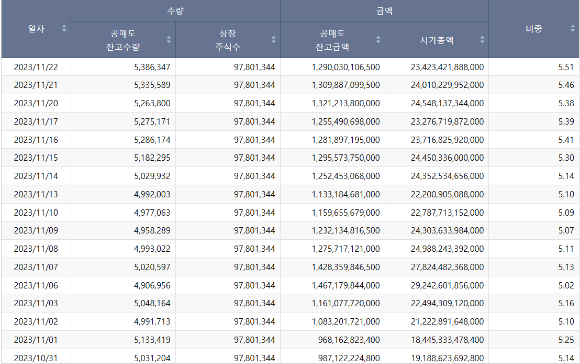The height and width of the screenshot is (364, 580).
Task: Click balance amount 1,290,030,106,500
Action: (346, 67)
